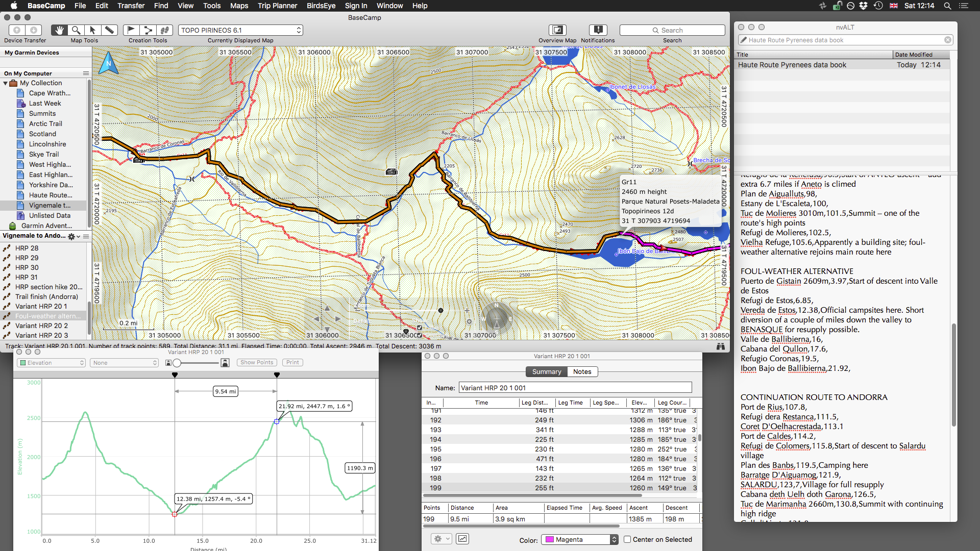Viewport: 980px width, 551px height.
Task: Select the new route creation tool
Action: (148, 30)
